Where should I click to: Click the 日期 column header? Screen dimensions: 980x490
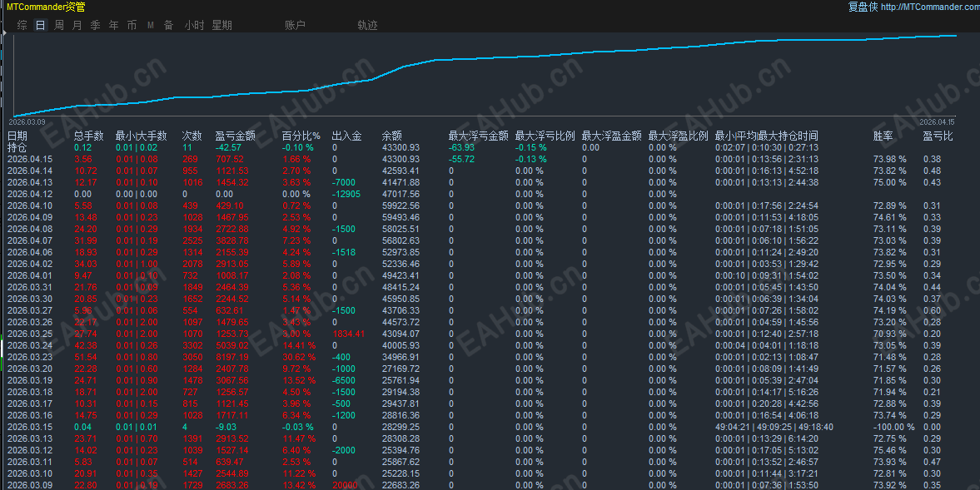click(17, 136)
